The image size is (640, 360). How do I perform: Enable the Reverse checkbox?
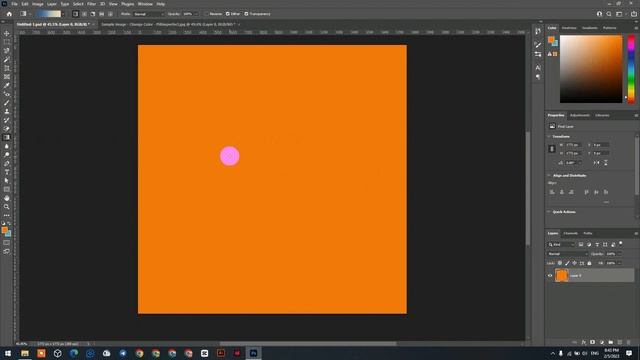pos(207,14)
